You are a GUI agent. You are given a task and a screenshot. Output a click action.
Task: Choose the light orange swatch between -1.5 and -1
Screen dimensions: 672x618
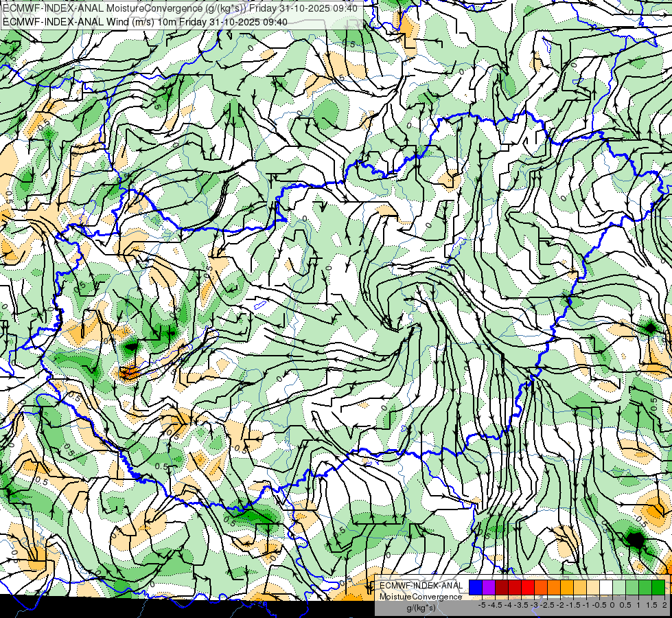click(x=580, y=587)
